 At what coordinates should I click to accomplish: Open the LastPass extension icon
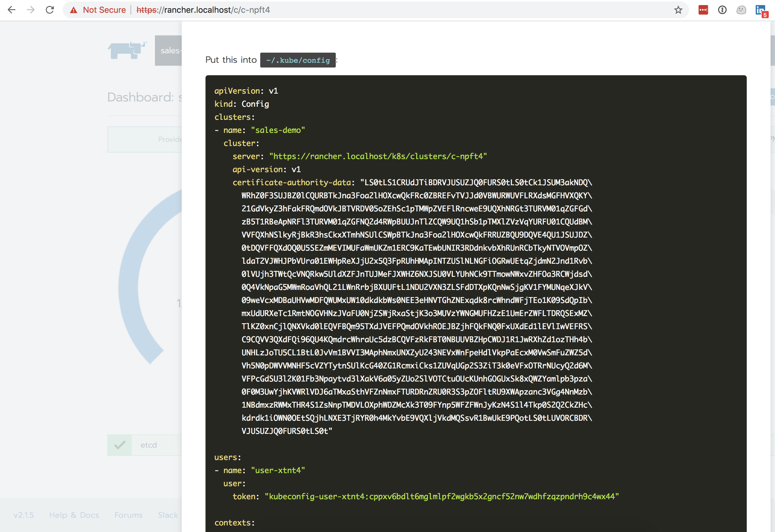(703, 10)
